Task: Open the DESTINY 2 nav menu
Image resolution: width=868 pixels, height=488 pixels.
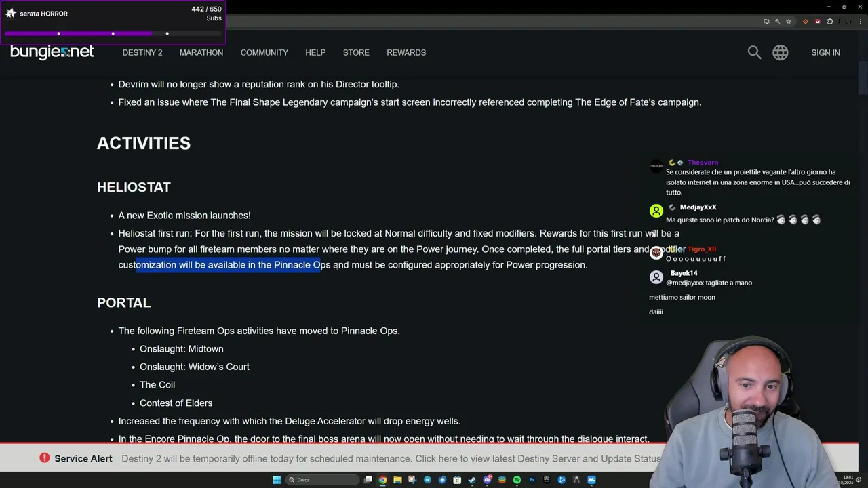Action: (x=142, y=52)
